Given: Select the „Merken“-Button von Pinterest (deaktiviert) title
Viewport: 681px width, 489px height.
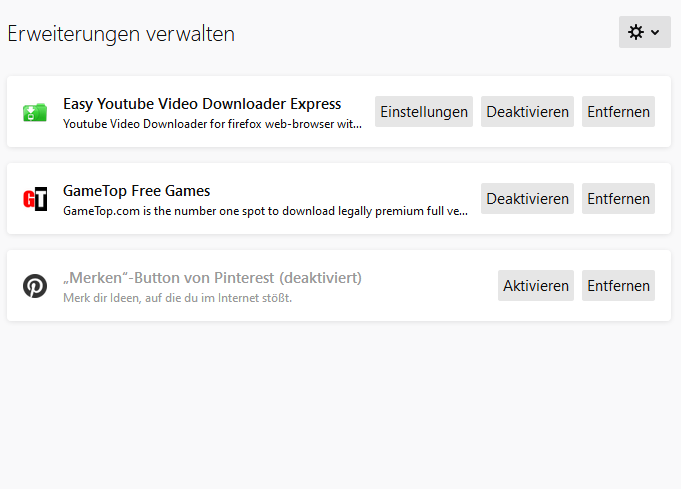Looking at the screenshot, I should pos(212,278).
